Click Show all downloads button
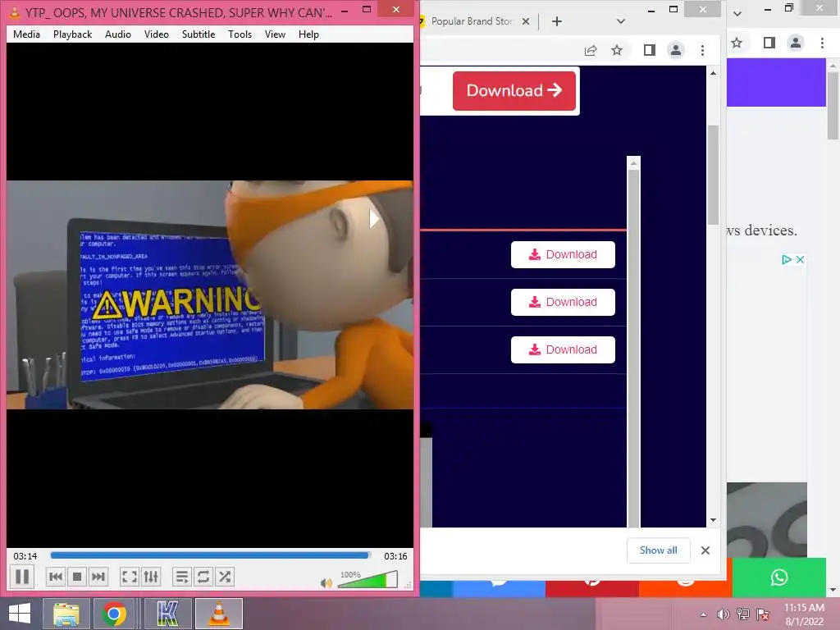This screenshot has height=630, width=840. [x=659, y=550]
